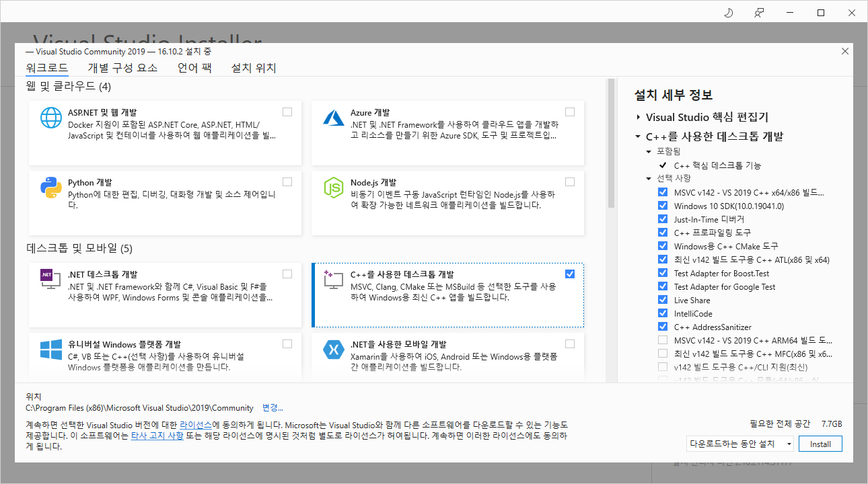Viewport: 868px width, 484px height.
Task: Check the Universal Windows Platform development workload
Action: (287, 344)
